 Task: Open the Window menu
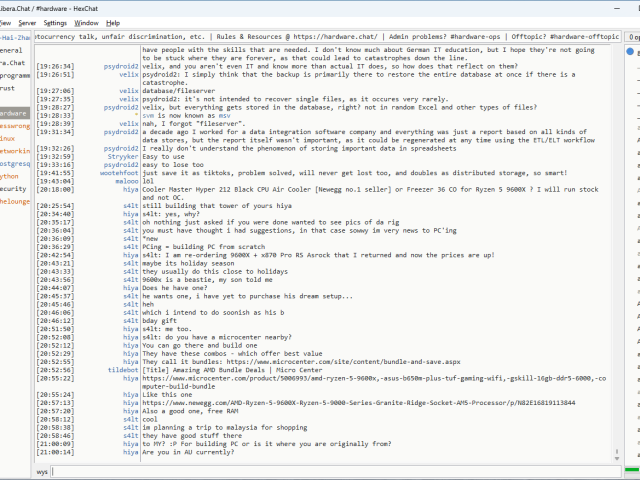tap(87, 23)
